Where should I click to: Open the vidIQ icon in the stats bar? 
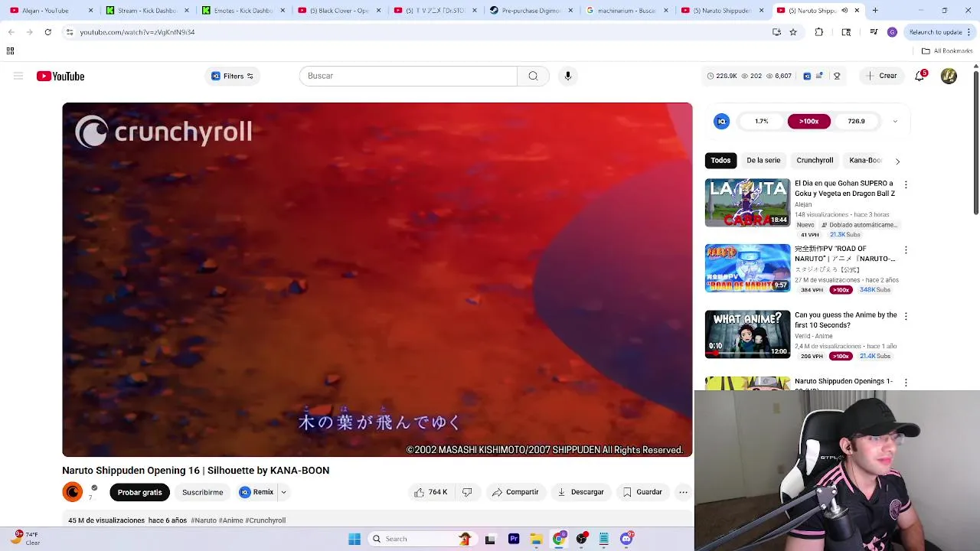807,76
